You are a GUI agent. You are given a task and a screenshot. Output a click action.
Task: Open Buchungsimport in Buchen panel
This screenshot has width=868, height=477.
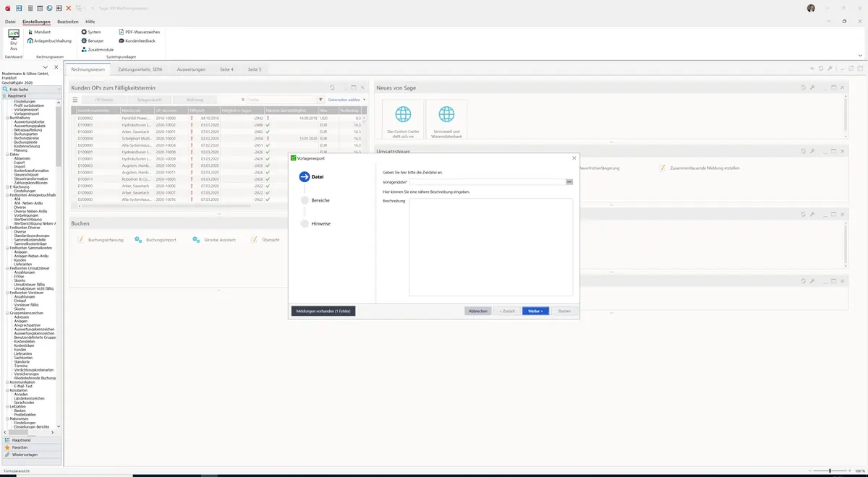[x=156, y=239]
